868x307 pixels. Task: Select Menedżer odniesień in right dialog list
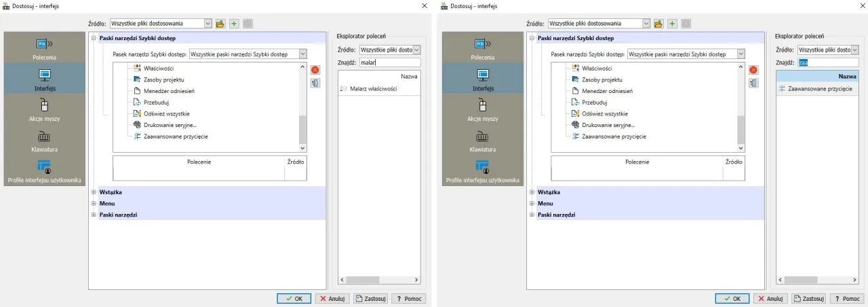[608, 91]
